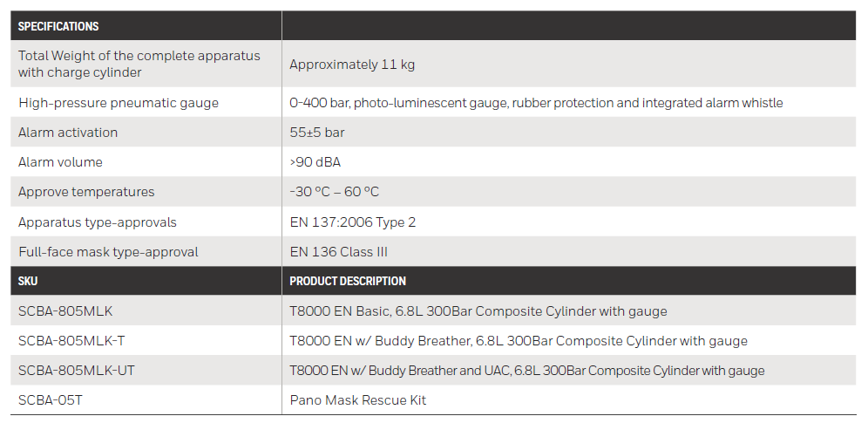The image size is (868, 423).
Task: Click the -30 °C – 60 °C value
Action: pos(334,192)
